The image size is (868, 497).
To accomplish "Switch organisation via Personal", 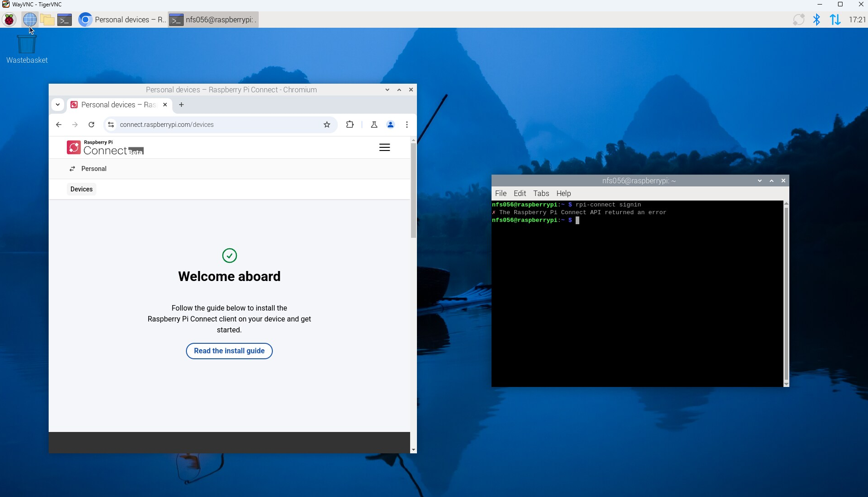I will click(88, 169).
